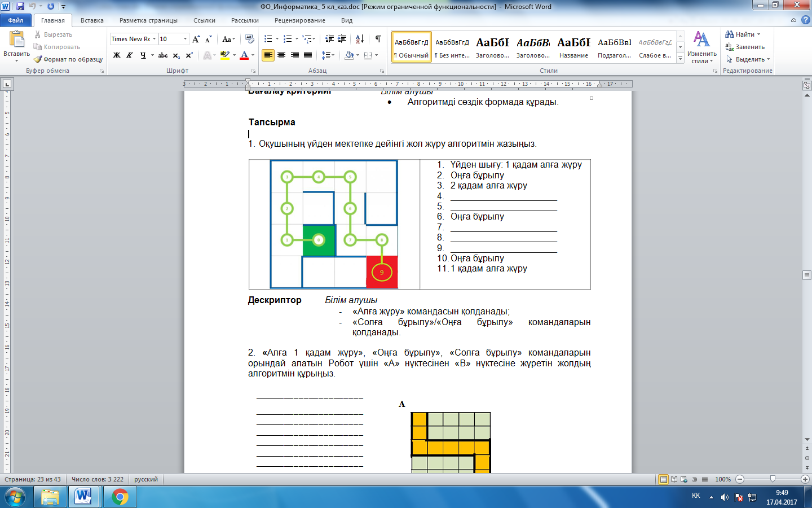The image size is (812, 508).
Task: Apply the Название style
Action: tap(573, 47)
